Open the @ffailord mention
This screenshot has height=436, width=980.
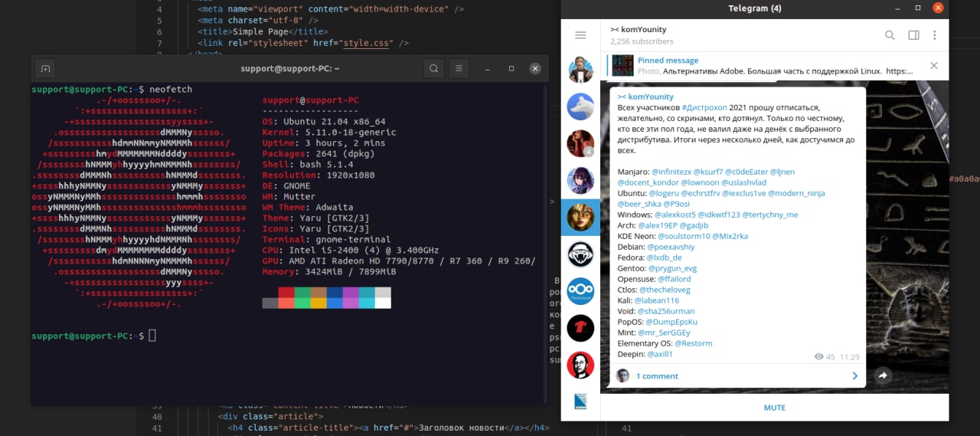675,279
